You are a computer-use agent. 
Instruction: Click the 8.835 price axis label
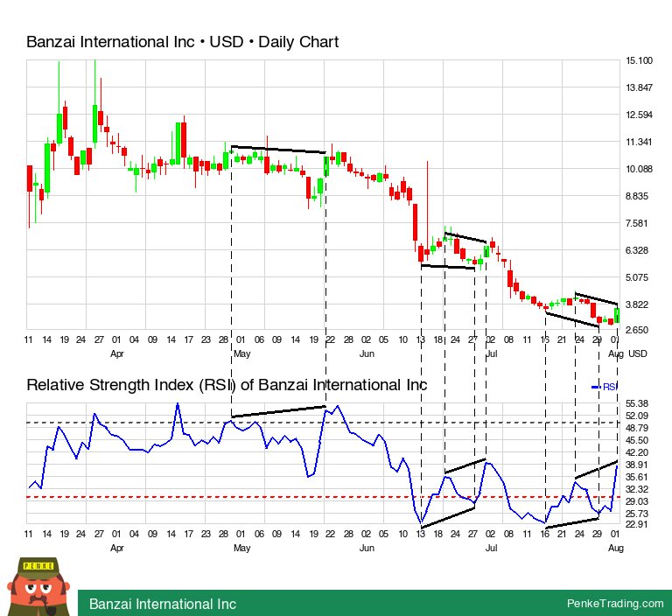pyautogui.click(x=637, y=196)
